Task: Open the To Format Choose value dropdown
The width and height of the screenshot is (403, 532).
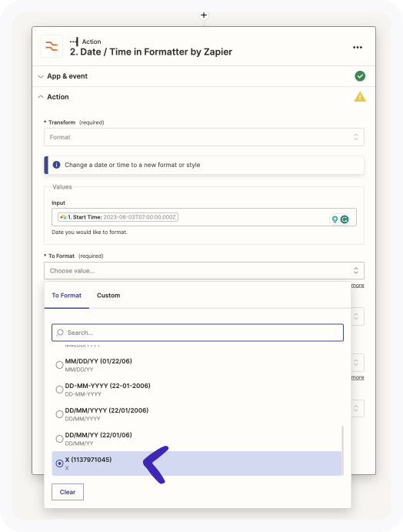Action: click(x=204, y=271)
